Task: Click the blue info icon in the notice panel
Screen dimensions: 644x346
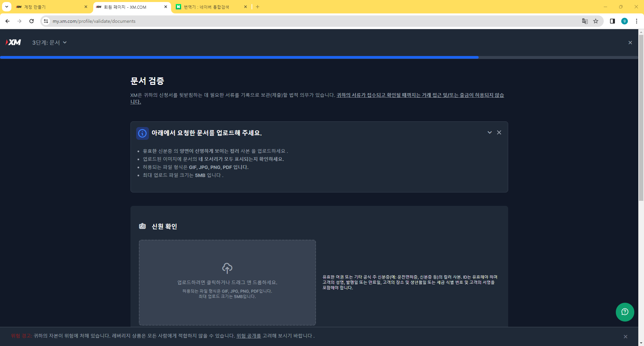Action: pos(142,133)
